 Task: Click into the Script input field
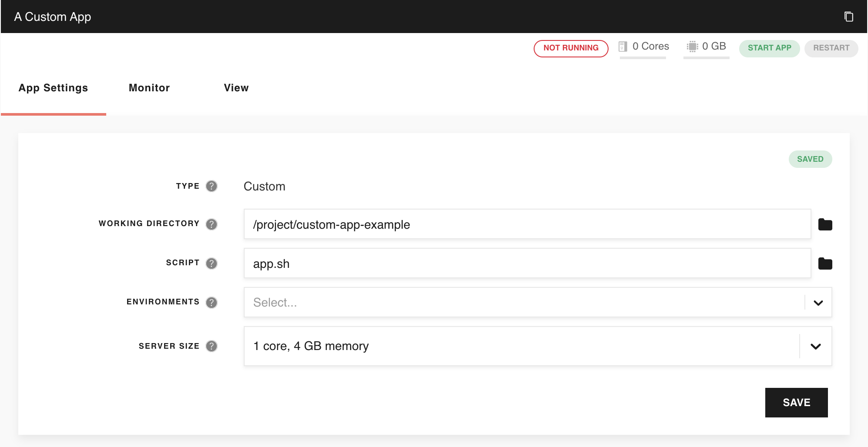coord(527,264)
